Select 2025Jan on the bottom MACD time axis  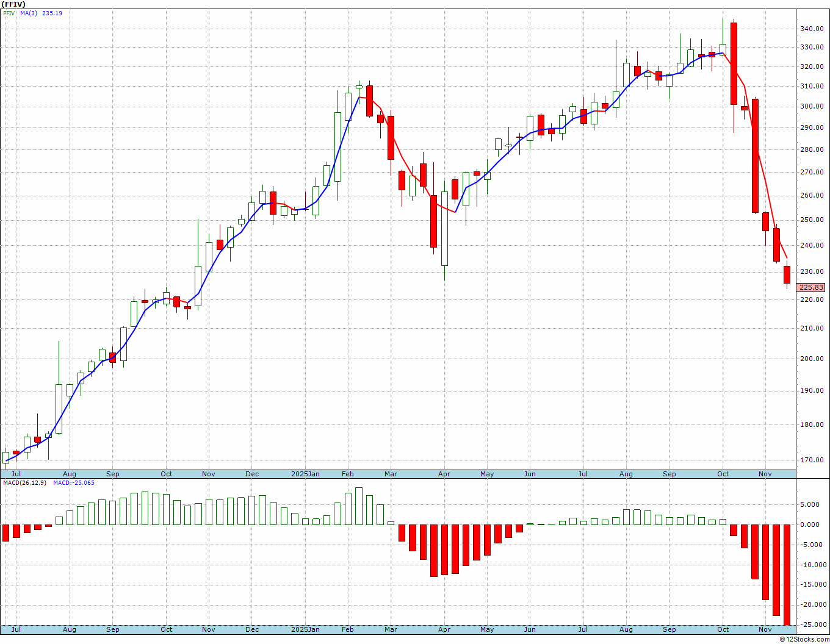point(305,629)
